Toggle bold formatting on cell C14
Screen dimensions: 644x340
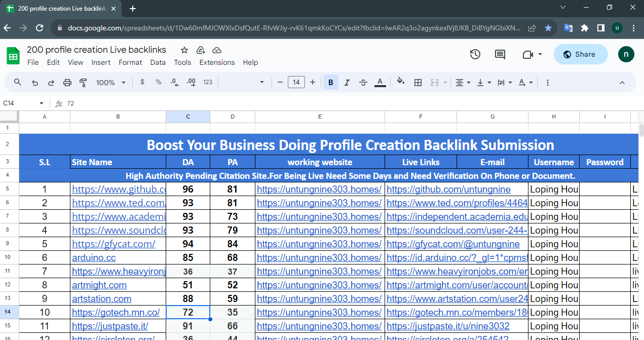click(330, 82)
